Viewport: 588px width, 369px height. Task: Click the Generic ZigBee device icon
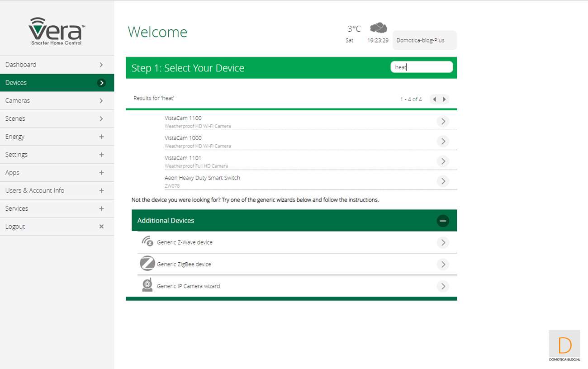point(147,263)
